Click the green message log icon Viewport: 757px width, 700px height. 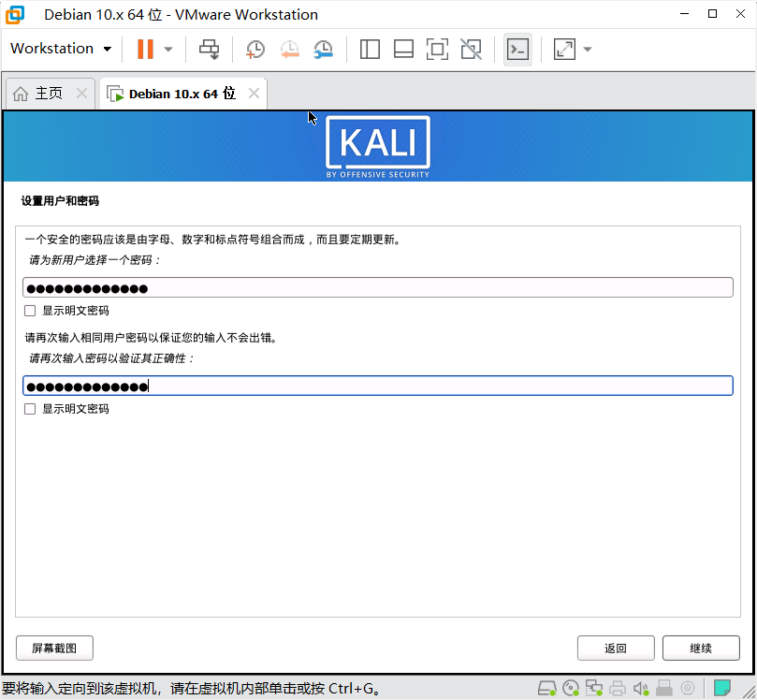coord(722,688)
